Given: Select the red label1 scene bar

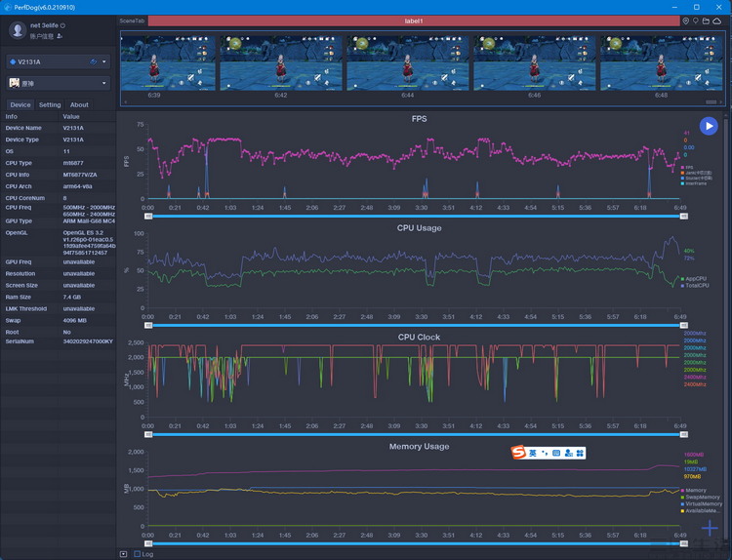Looking at the screenshot, I should [x=414, y=21].
